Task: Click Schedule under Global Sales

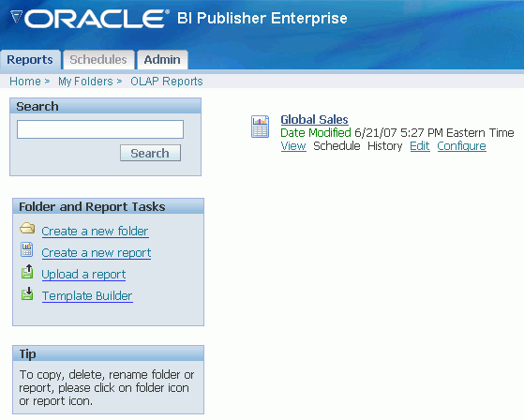Action: click(x=337, y=146)
